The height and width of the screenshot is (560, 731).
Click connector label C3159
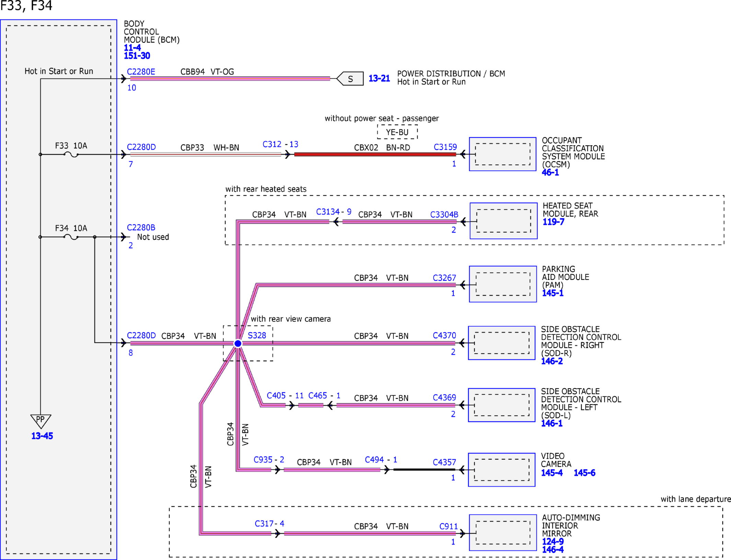point(445,147)
